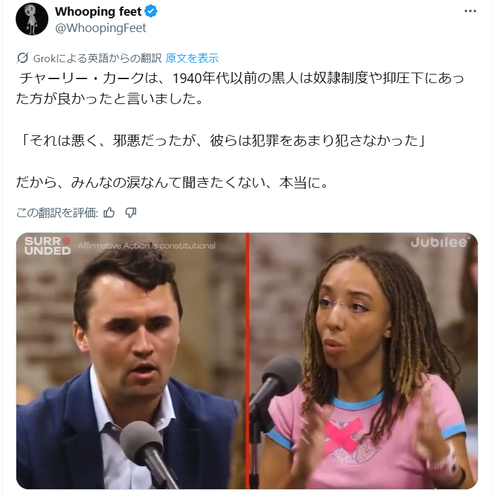Click the Surrounded logo in video

pyautogui.click(x=47, y=246)
